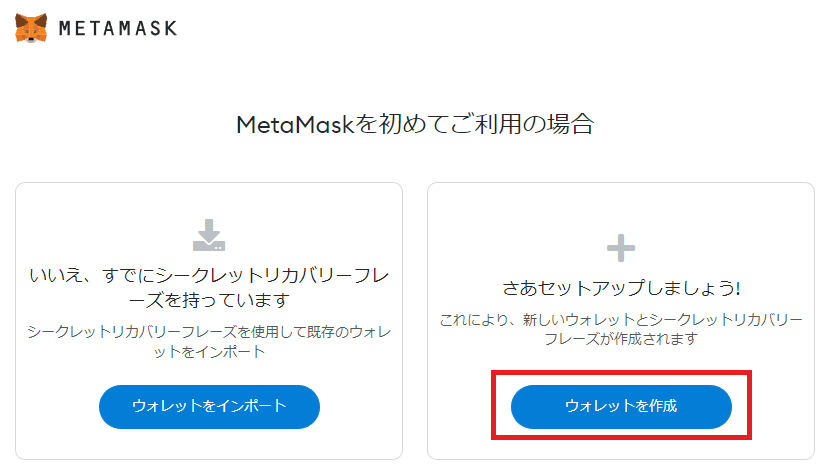Click the いいえ、すでにシークレットリカバリーフレ heading line
The width and height of the screenshot is (832, 476).
pos(209,275)
